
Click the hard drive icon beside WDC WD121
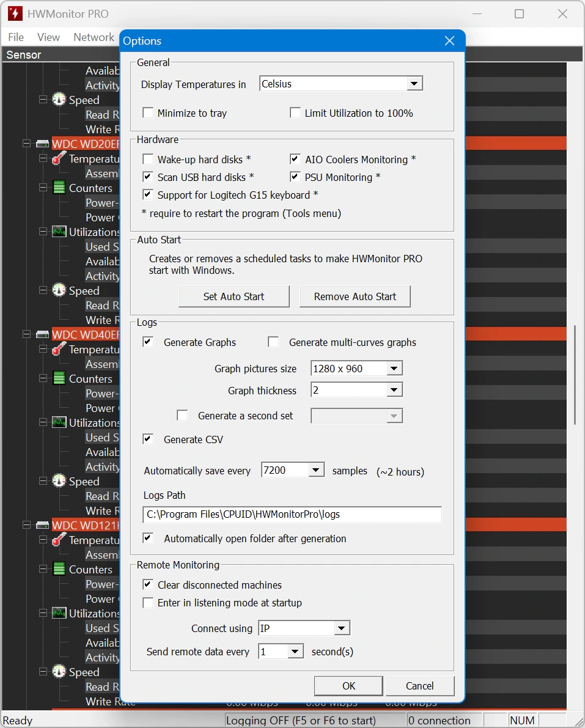[x=43, y=526]
